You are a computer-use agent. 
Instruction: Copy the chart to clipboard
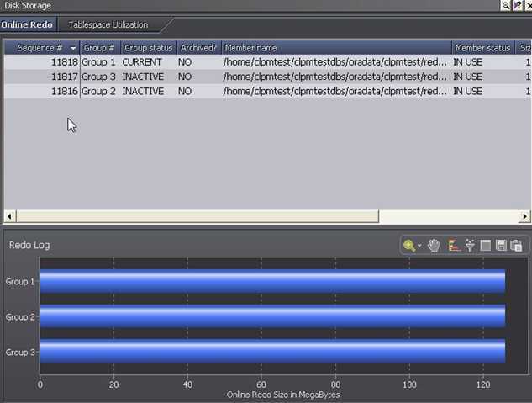click(x=516, y=245)
